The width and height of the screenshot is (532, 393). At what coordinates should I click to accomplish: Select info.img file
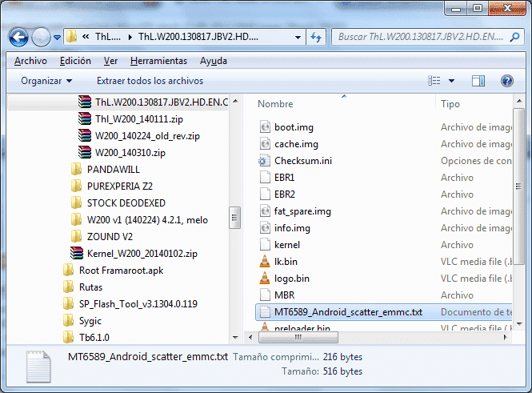click(285, 228)
